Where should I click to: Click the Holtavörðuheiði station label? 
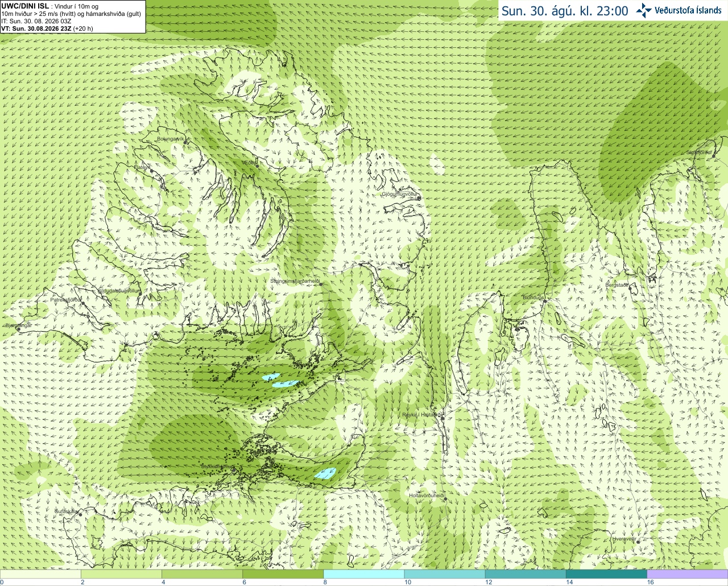click(427, 495)
